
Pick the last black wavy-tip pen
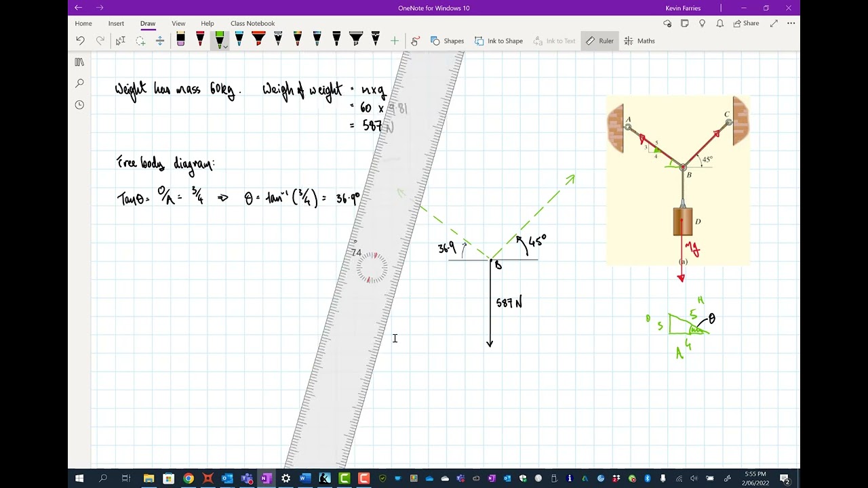point(376,40)
